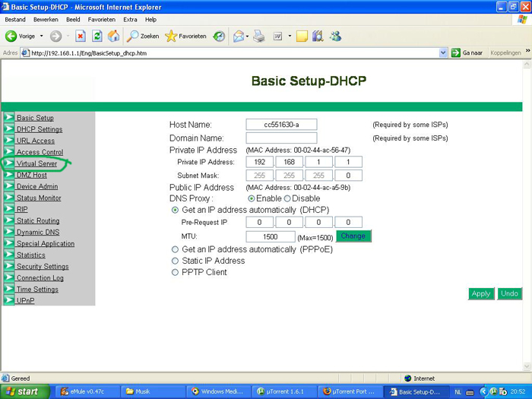Expand the Back button history dropdown
This screenshot has height=399, width=532.
tap(41, 36)
